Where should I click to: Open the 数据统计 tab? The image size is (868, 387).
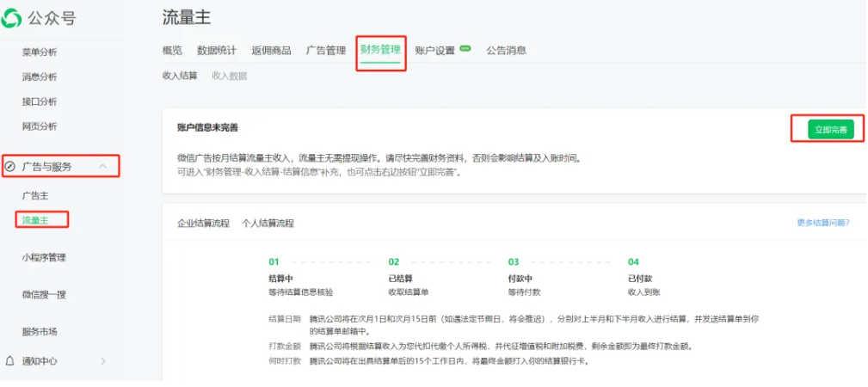216,50
